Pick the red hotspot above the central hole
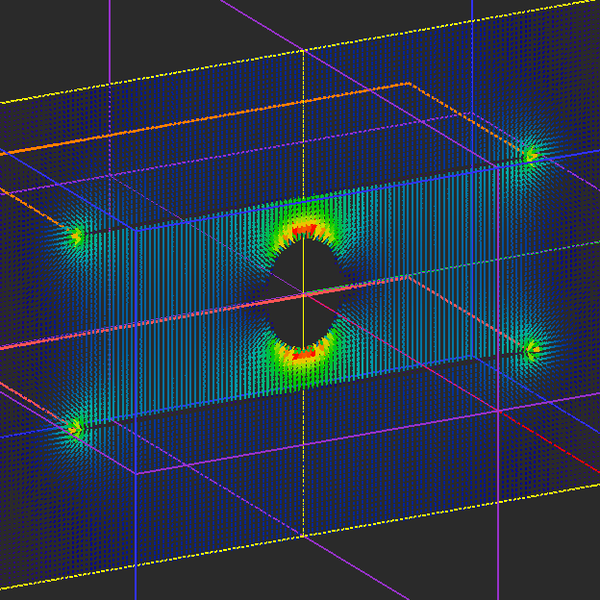The width and height of the screenshot is (600, 600). click(305, 230)
